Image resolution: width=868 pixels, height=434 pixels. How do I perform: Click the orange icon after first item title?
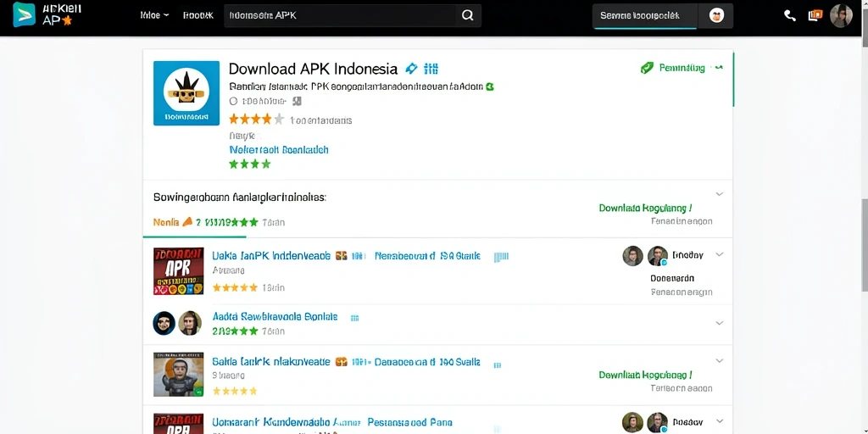click(x=342, y=256)
